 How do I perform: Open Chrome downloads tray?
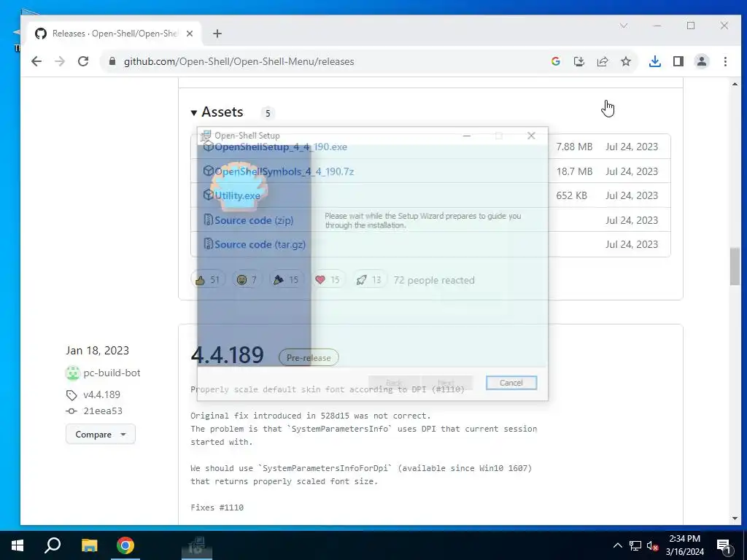654,61
